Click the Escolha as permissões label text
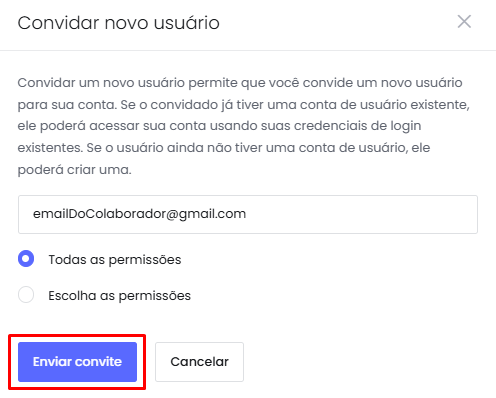 pos(119,295)
